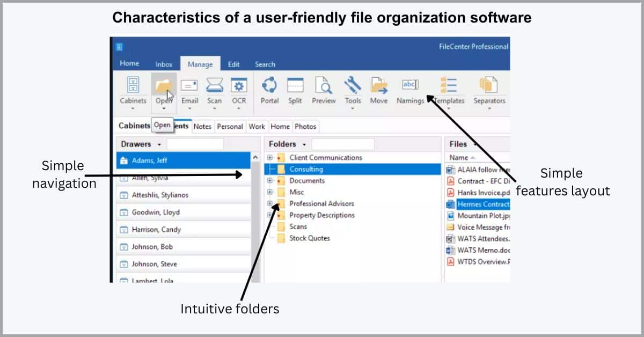Expand the Misc folder node
The width and height of the screenshot is (644, 337).
pos(270,192)
